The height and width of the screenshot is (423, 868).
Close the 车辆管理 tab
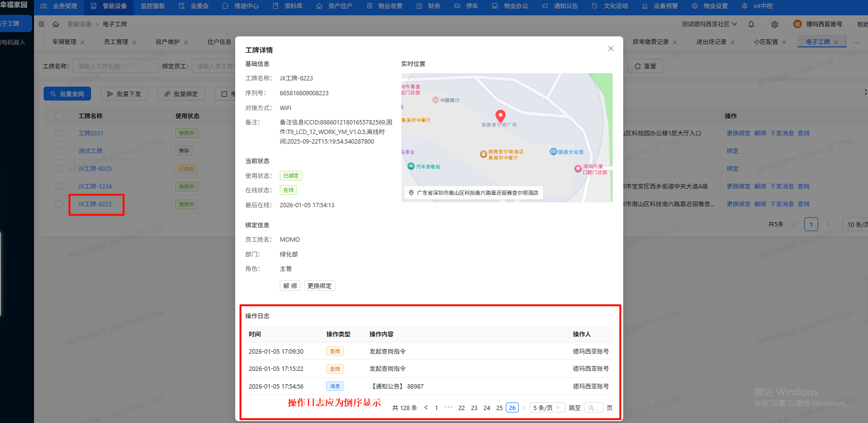[82, 42]
